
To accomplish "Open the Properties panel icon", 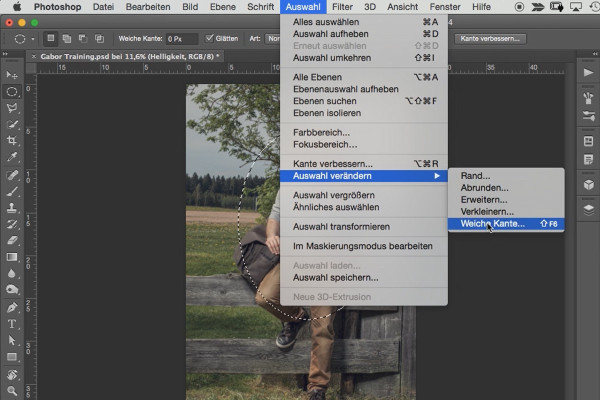I will tap(588, 141).
